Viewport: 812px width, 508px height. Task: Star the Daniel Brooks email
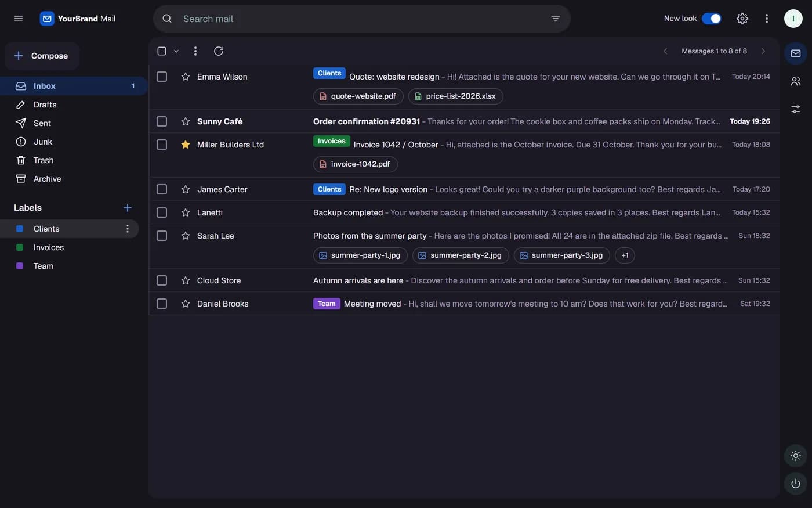(x=186, y=304)
